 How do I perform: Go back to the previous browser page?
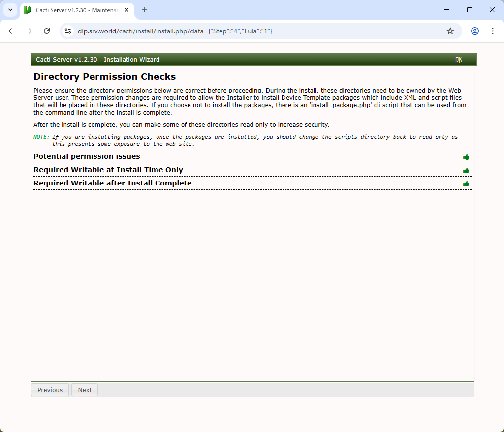pyautogui.click(x=11, y=31)
